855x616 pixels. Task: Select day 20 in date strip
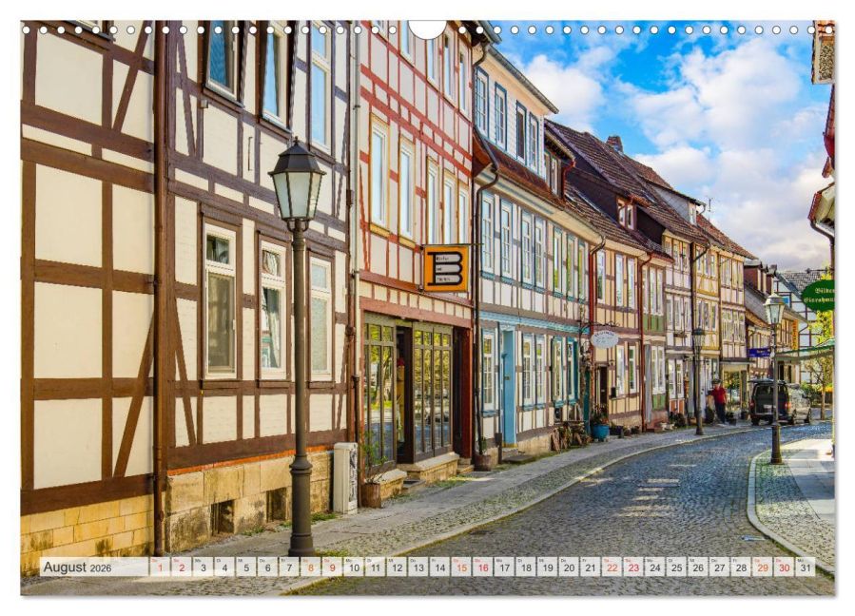(569, 568)
